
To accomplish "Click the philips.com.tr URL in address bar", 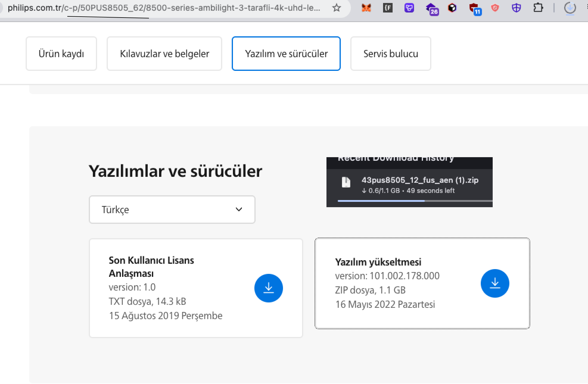I will (x=164, y=8).
